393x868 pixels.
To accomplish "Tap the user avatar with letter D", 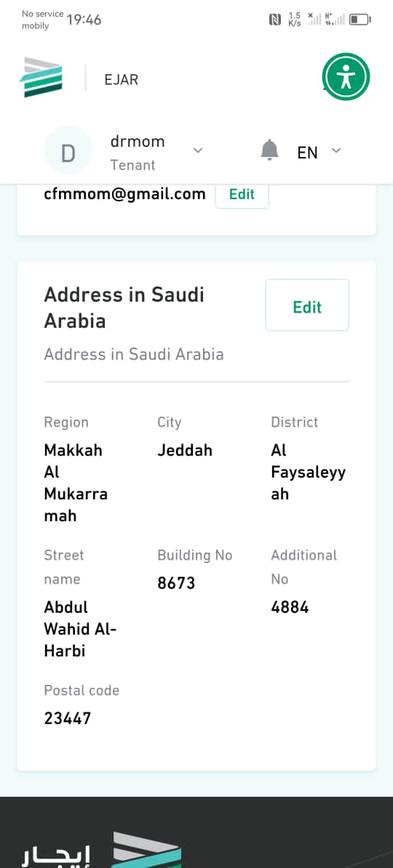I will [x=68, y=151].
